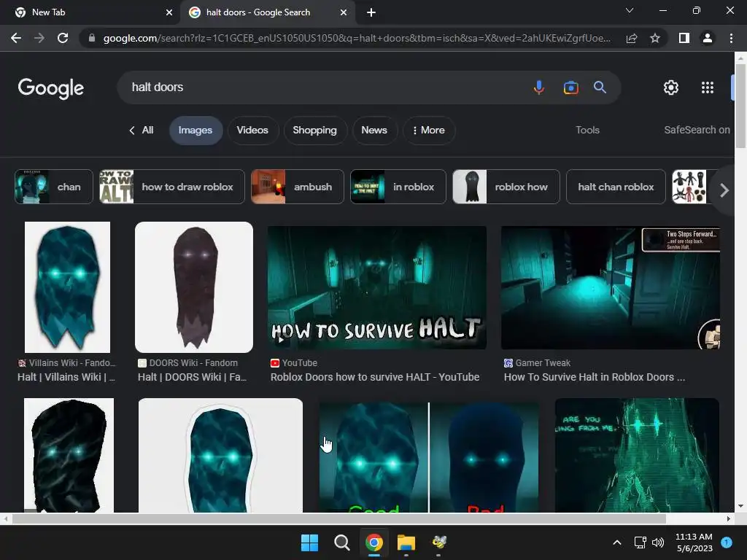Click the magnifier search button
Screen dimensions: 747x560
(600, 87)
